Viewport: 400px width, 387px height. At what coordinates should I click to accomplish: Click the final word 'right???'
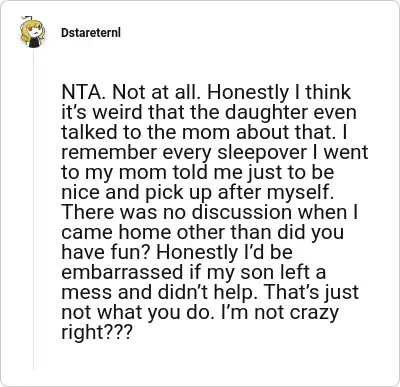click(x=97, y=332)
